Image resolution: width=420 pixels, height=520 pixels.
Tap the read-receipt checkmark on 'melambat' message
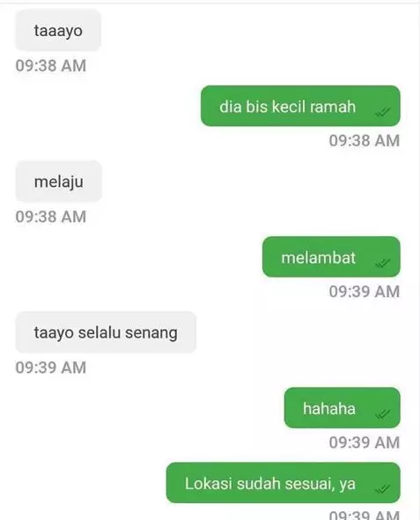click(x=382, y=264)
